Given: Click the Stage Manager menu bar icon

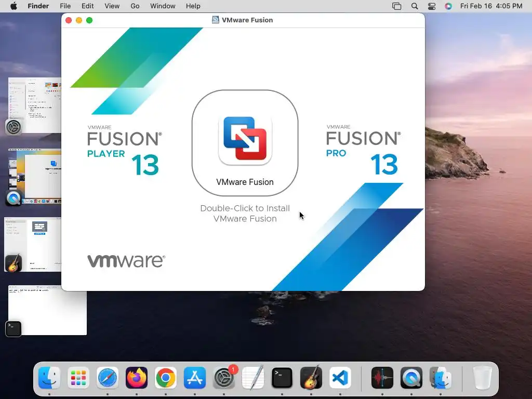Looking at the screenshot, I should [396, 6].
